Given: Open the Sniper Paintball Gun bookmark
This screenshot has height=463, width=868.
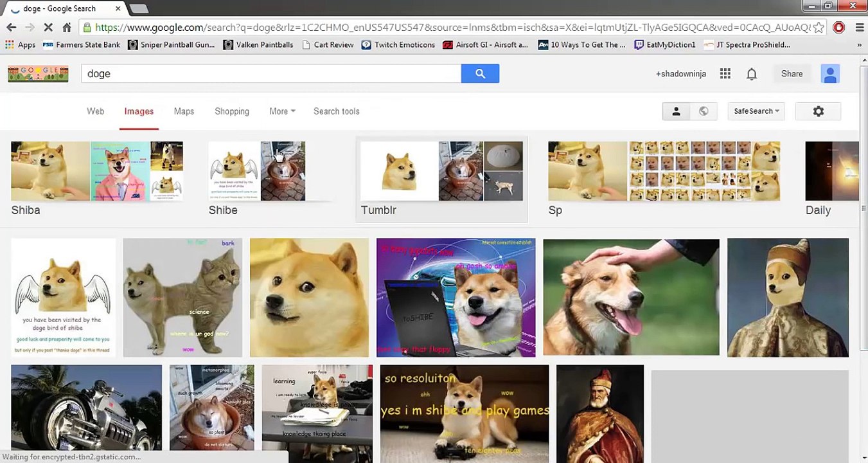Looking at the screenshot, I should pos(172,45).
